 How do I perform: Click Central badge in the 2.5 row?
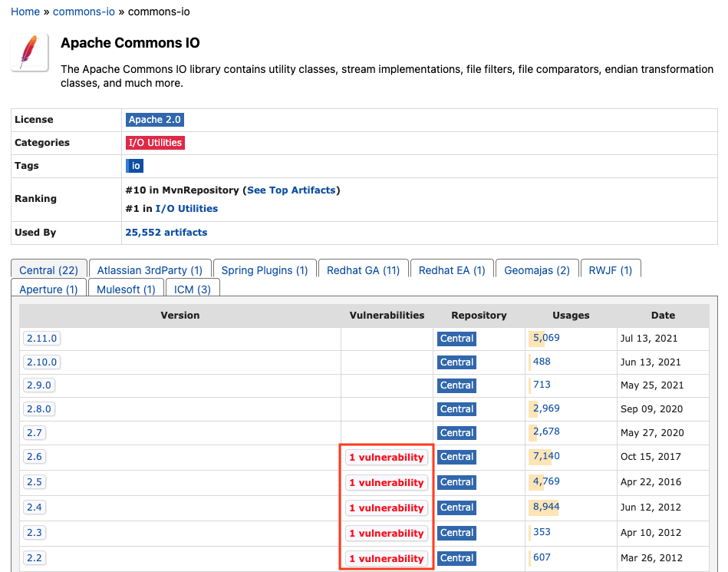click(x=456, y=482)
